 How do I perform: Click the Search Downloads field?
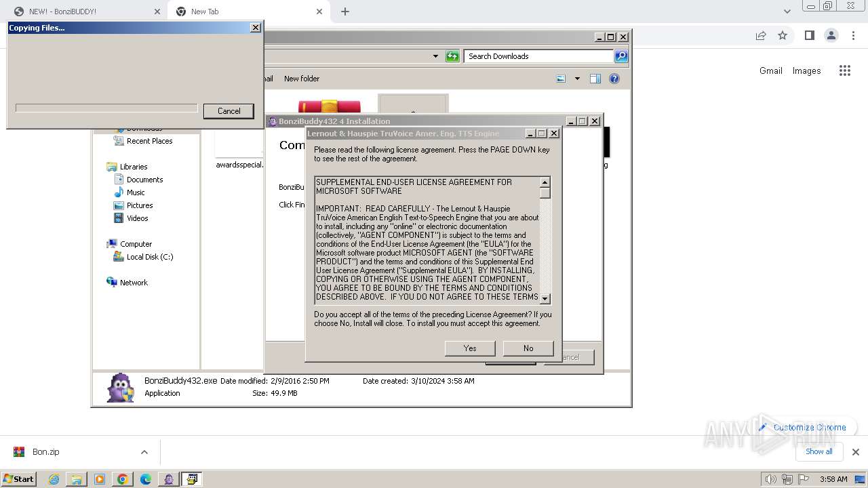[x=539, y=56]
